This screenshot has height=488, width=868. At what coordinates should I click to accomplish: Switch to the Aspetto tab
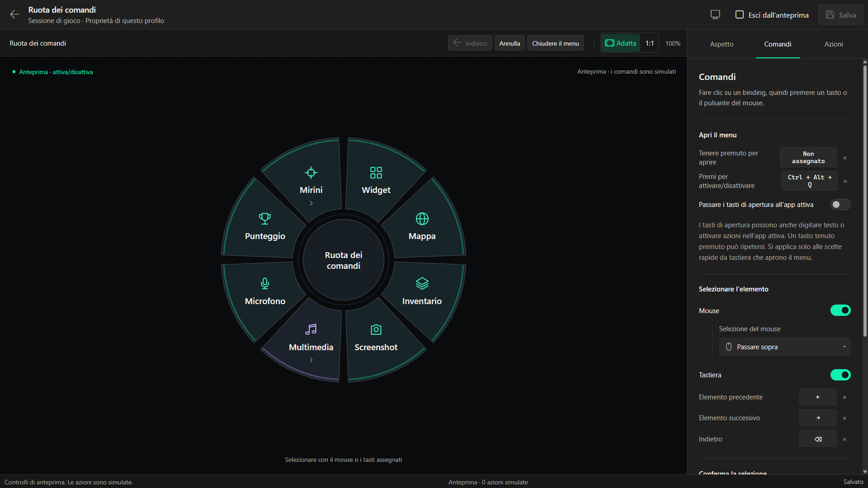[x=722, y=44]
